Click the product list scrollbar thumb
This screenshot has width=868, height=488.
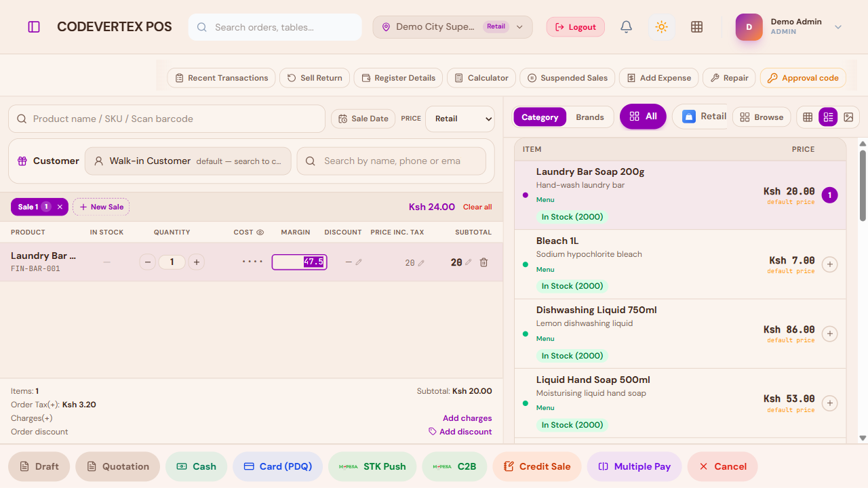(863, 186)
